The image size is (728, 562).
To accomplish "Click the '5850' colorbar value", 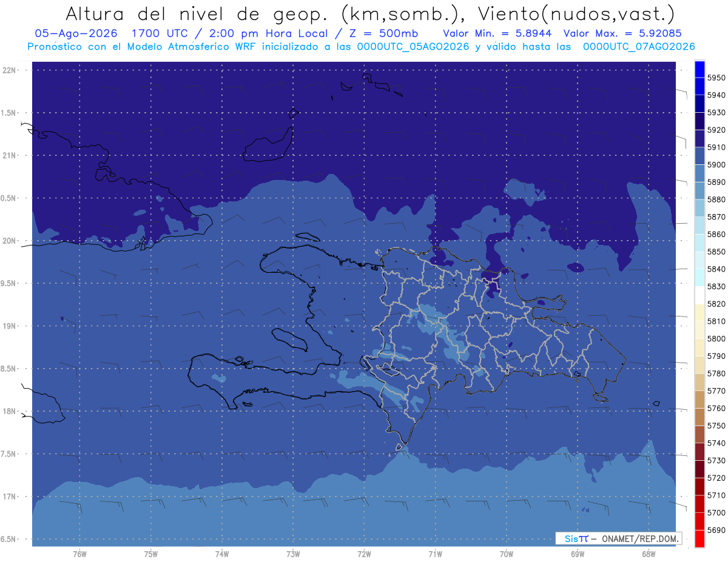I will coord(715,252).
